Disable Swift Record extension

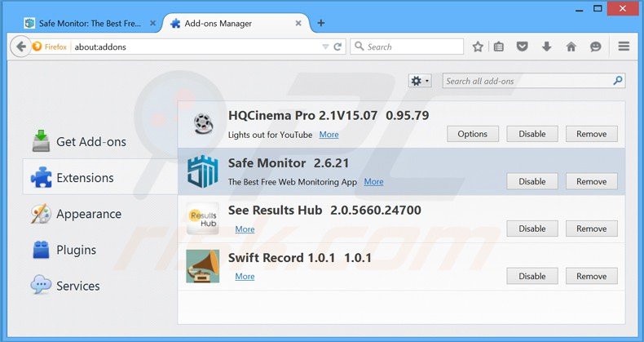tap(532, 276)
